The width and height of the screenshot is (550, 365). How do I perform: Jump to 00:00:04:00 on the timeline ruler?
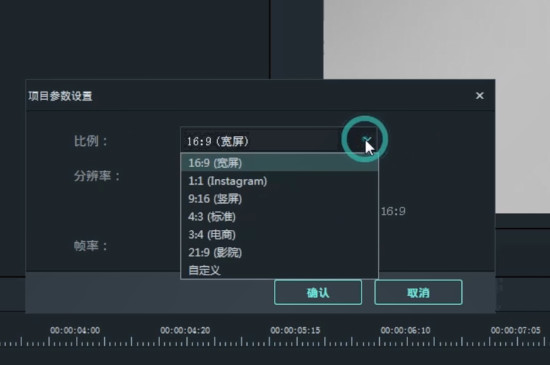point(75,330)
